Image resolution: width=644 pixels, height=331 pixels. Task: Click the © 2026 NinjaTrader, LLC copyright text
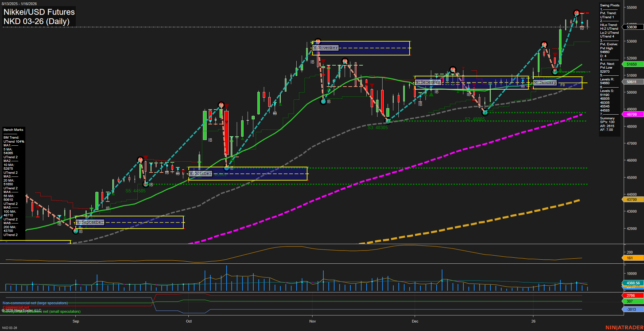(22, 310)
